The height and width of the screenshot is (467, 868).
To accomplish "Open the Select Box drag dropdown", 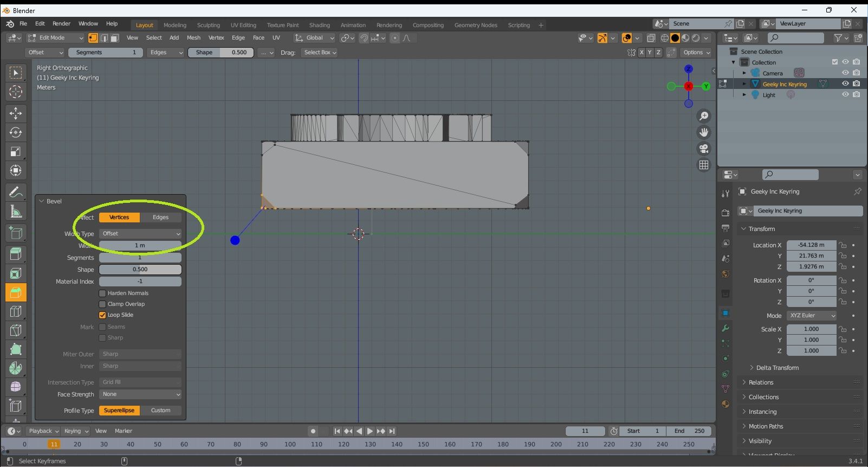I will tap(320, 53).
